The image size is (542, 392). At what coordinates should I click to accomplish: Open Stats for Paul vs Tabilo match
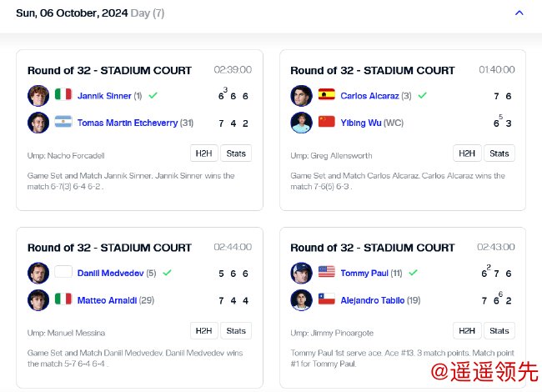pyautogui.click(x=499, y=330)
